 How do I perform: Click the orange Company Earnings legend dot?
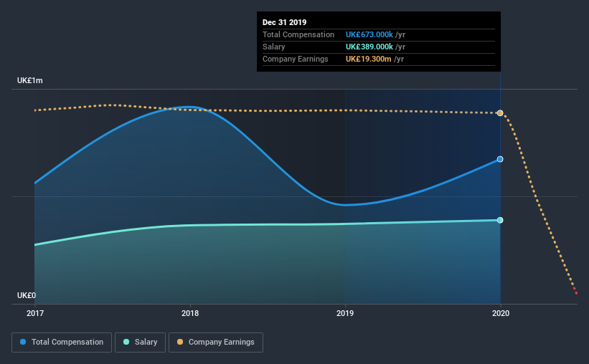[x=180, y=342]
